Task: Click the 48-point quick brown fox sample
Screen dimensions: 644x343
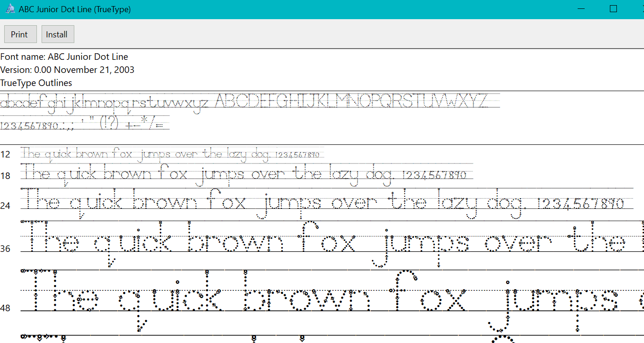Action: tap(332, 301)
